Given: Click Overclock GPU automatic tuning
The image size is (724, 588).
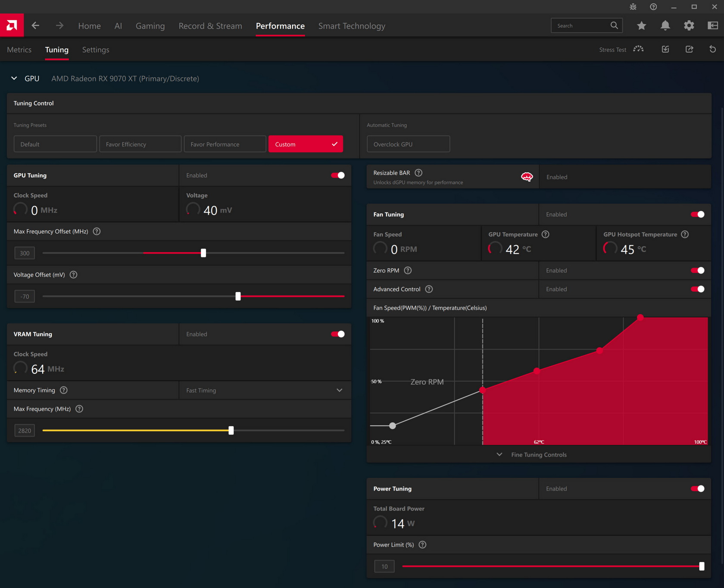Looking at the screenshot, I should tap(409, 144).
